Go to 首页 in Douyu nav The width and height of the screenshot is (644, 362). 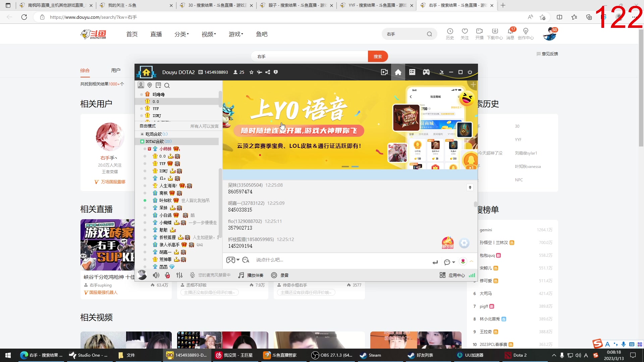click(132, 34)
